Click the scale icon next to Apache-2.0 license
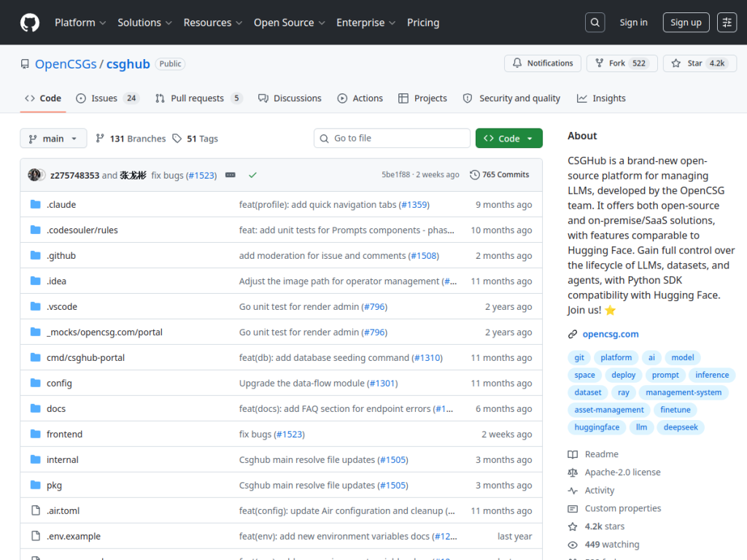Image resolution: width=747 pixels, height=560 pixels. pos(573,472)
